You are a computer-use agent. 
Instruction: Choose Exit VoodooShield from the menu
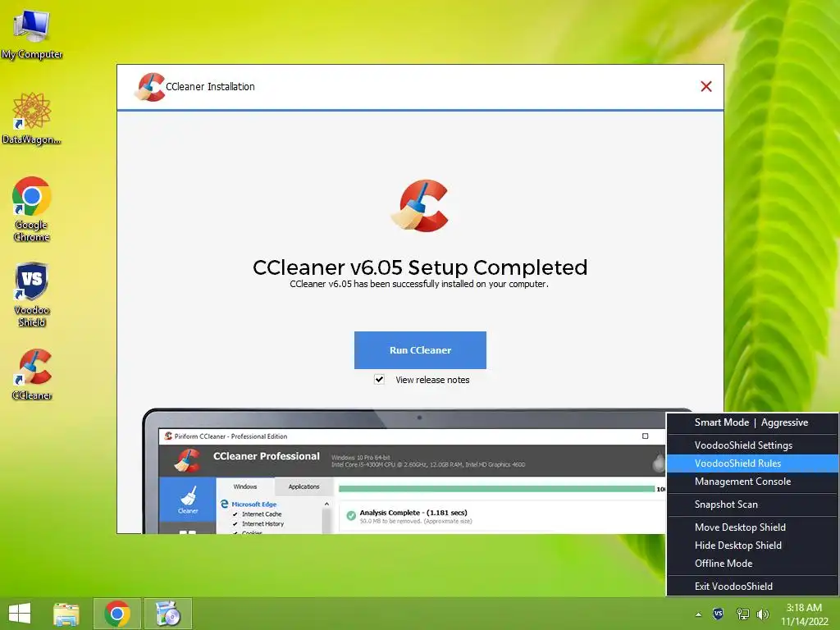click(752, 586)
